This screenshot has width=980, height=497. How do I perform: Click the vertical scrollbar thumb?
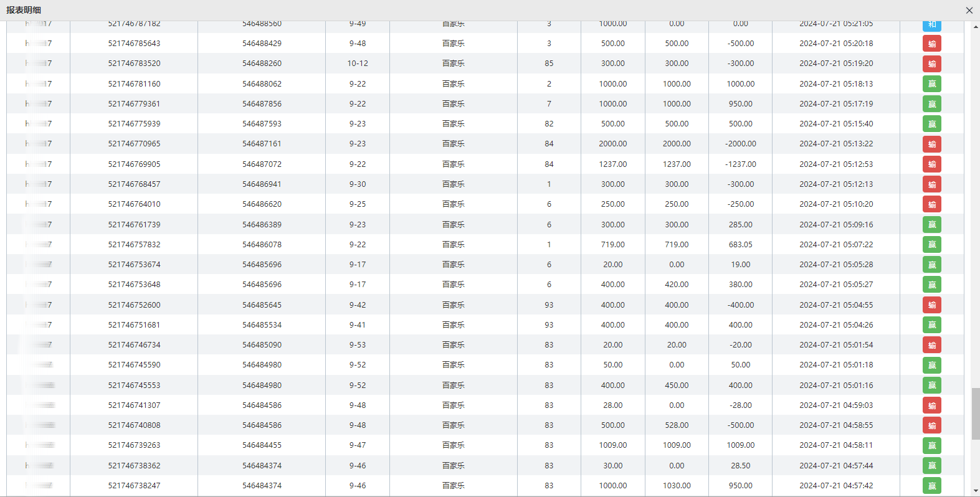975,414
